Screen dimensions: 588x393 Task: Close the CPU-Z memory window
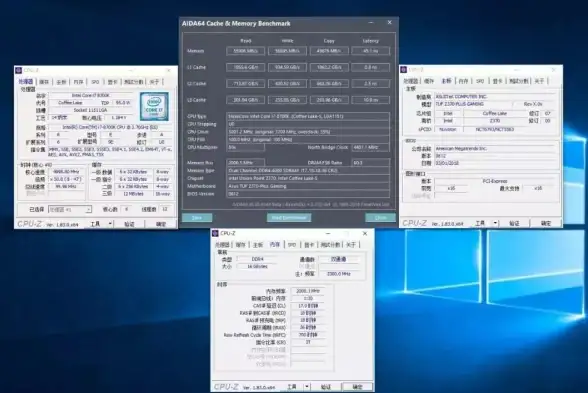[365, 233]
